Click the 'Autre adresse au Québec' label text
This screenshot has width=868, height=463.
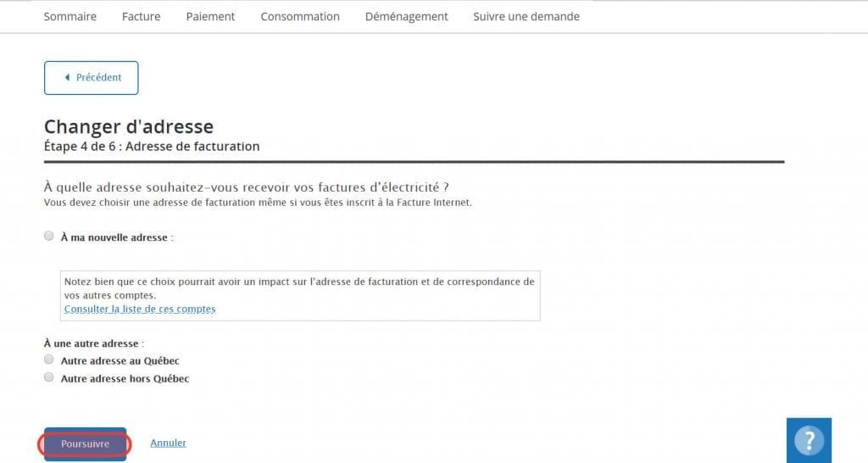click(x=120, y=360)
